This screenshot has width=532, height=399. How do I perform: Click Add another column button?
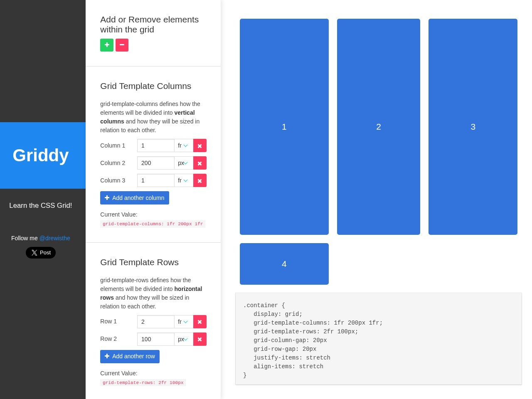click(x=135, y=198)
